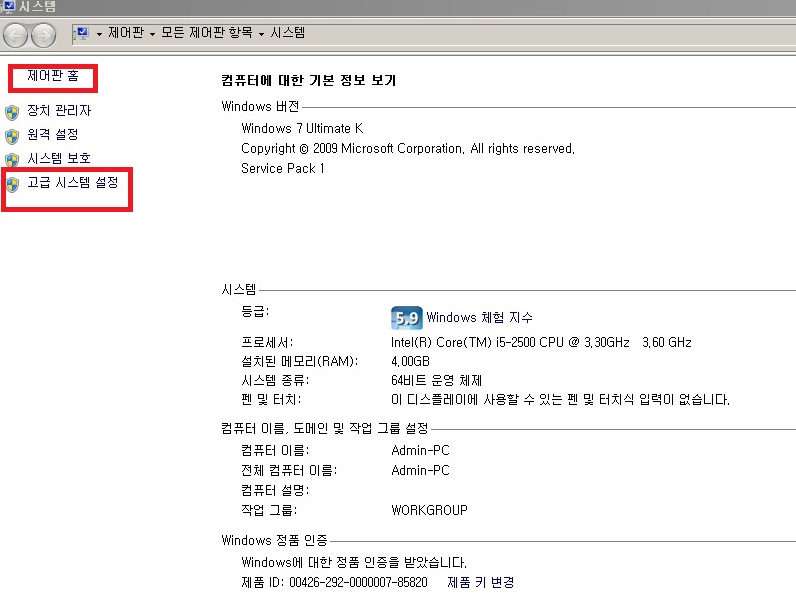Click the computer icon in address bar
This screenshot has height=596, width=796.
pyautogui.click(x=82, y=34)
